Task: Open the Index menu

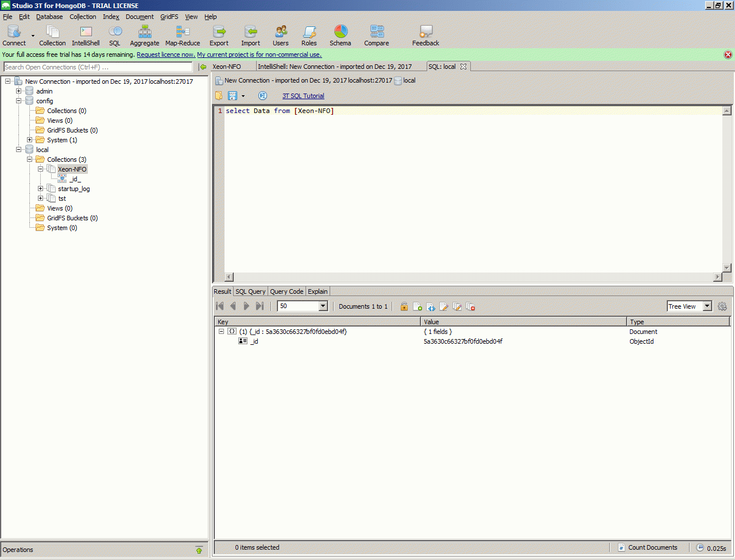Action: coord(111,17)
